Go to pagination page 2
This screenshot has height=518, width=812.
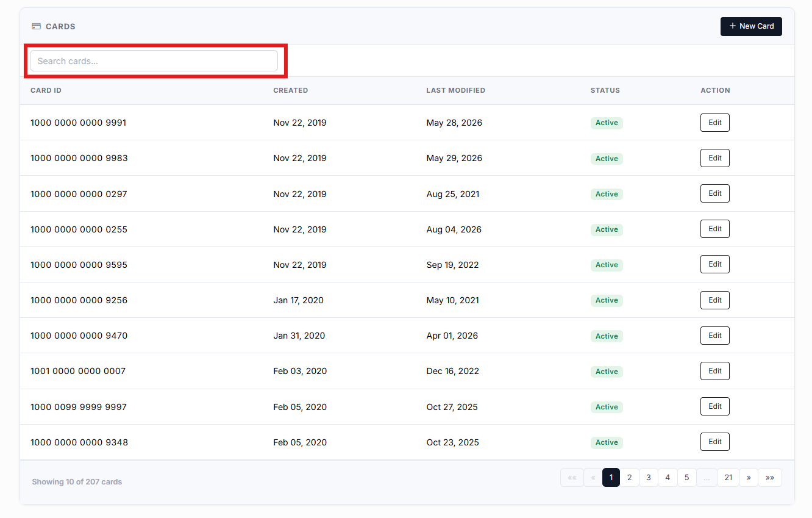pyautogui.click(x=630, y=478)
